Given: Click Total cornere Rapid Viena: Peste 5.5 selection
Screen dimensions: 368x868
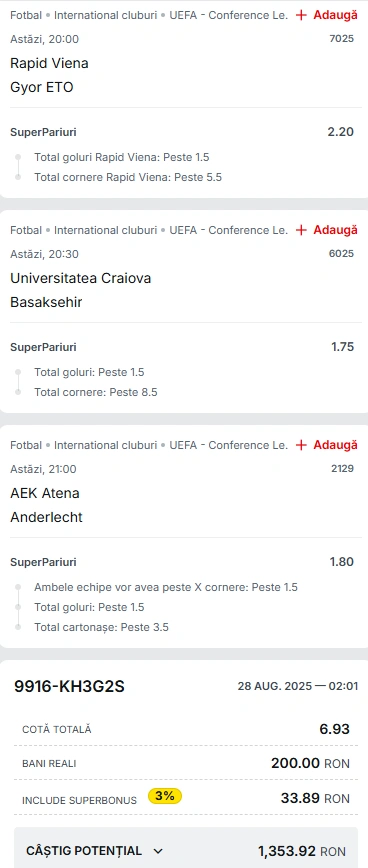Looking at the screenshot, I should 128,177.
